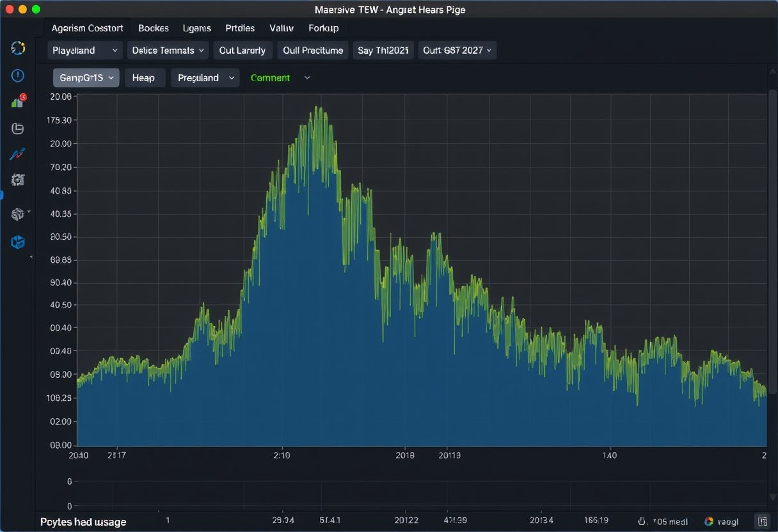Click the "raegl" status bar entry

click(728, 522)
